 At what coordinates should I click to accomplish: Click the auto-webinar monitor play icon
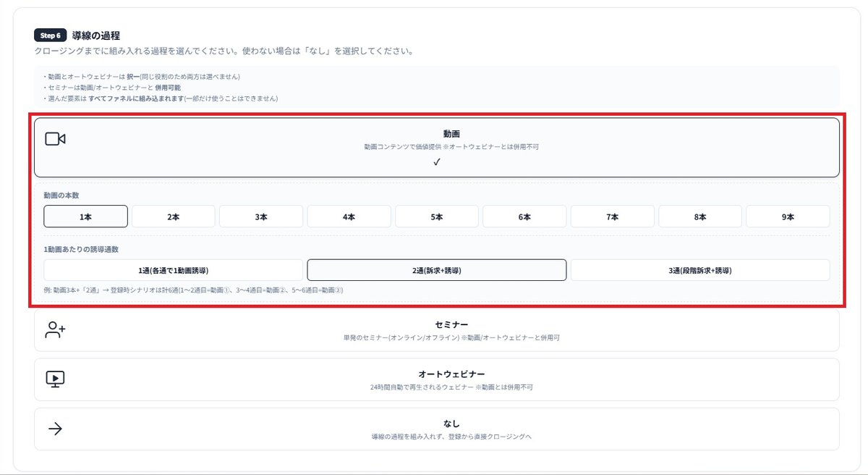(x=55, y=379)
